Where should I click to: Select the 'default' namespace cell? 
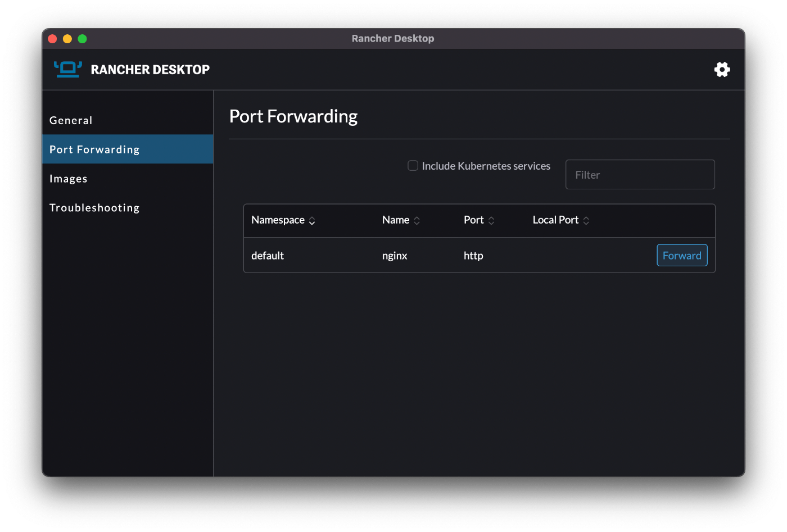point(268,256)
